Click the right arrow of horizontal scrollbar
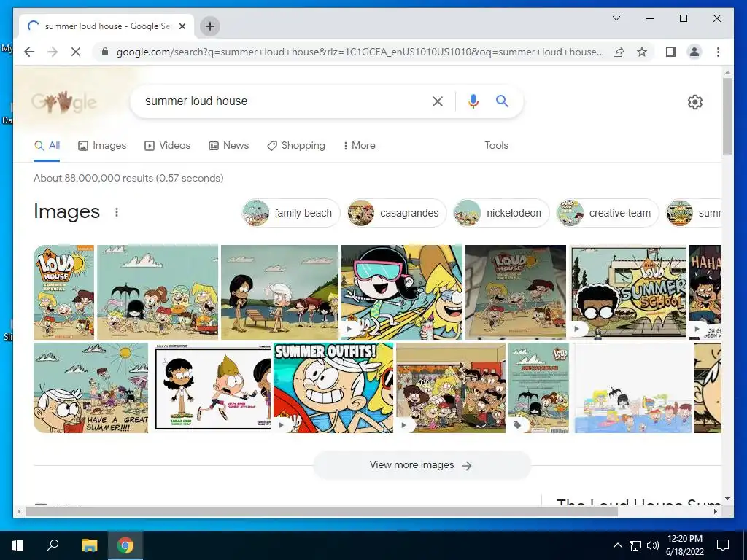This screenshot has width=747, height=560. click(716, 511)
